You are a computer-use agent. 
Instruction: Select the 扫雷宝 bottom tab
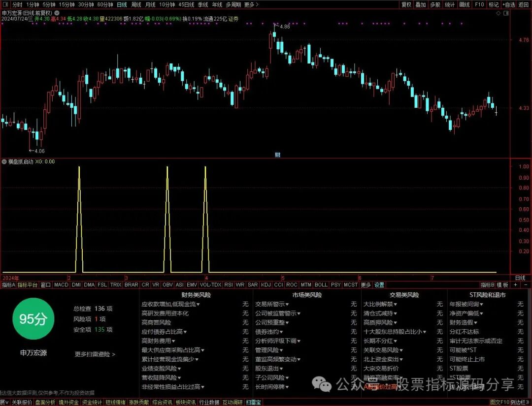click(x=254, y=402)
